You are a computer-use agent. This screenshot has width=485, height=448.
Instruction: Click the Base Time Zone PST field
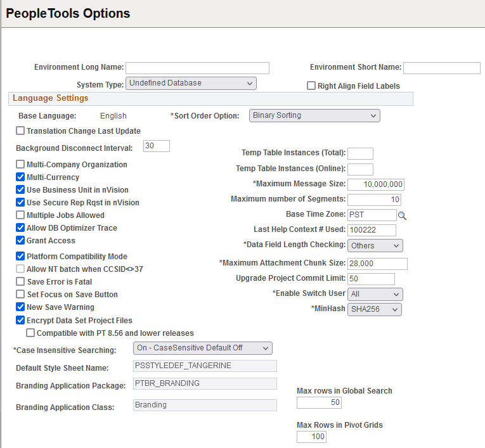point(372,215)
